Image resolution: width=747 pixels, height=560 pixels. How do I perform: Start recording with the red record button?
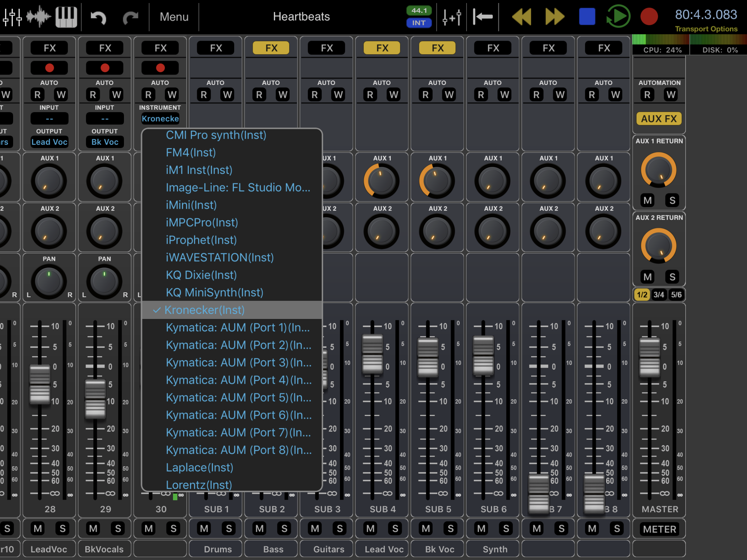coord(649,16)
